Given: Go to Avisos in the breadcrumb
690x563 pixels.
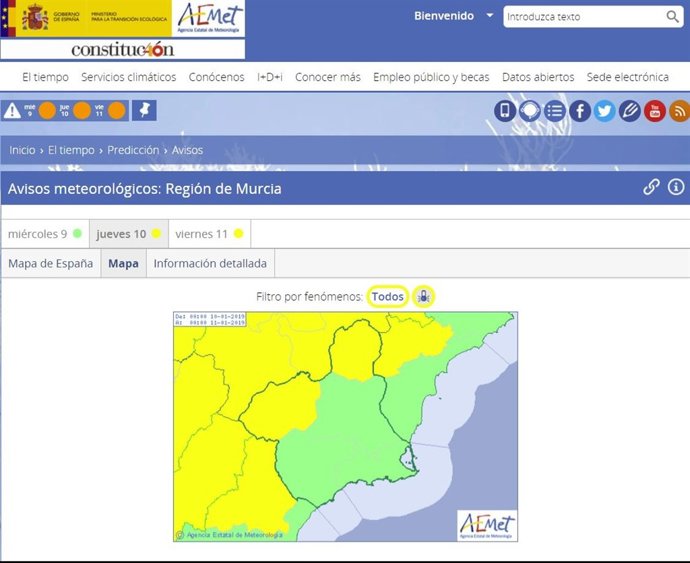Looking at the screenshot, I should (x=187, y=150).
